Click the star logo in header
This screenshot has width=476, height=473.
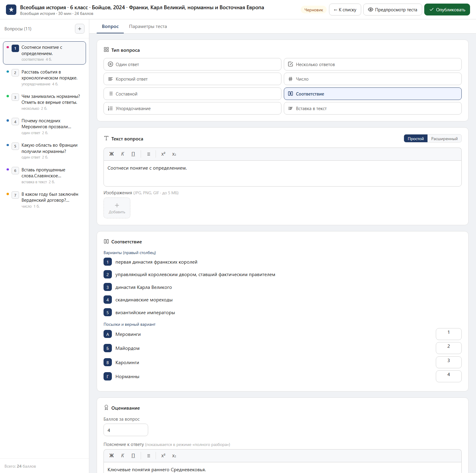(x=11, y=10)
